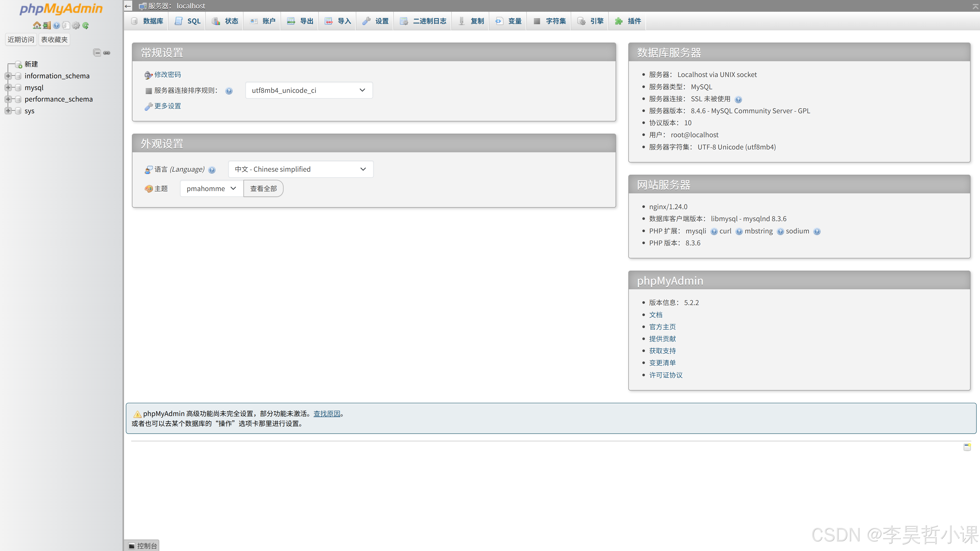Click the Home icon under the logo

point(36,26)
